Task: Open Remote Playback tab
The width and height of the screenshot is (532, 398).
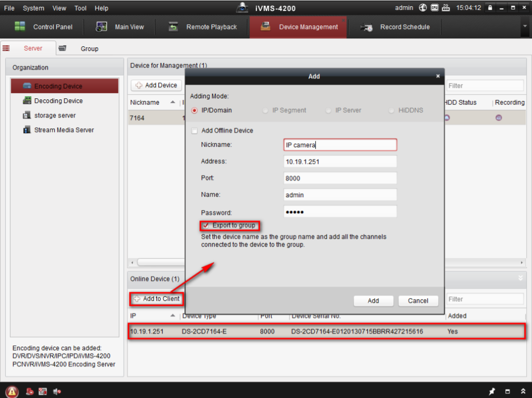Action: click(x=203, y=27)
